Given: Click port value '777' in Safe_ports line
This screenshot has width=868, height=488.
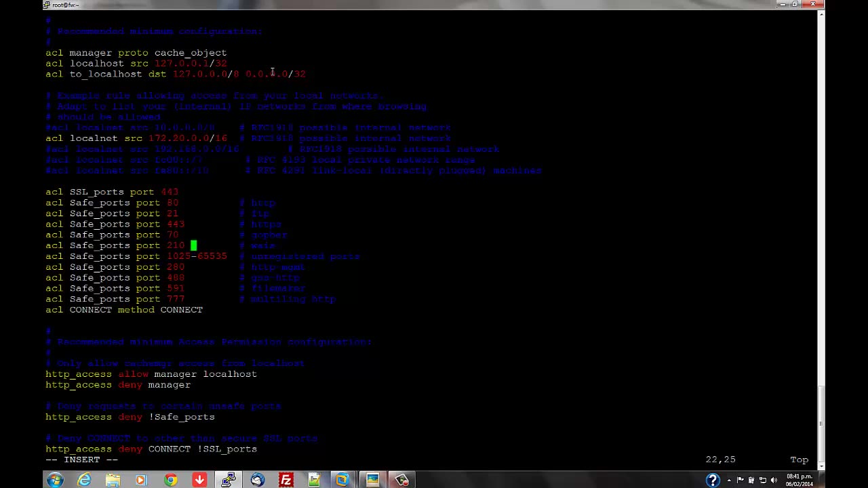Looking at the screenshot, I should point(176,299).
